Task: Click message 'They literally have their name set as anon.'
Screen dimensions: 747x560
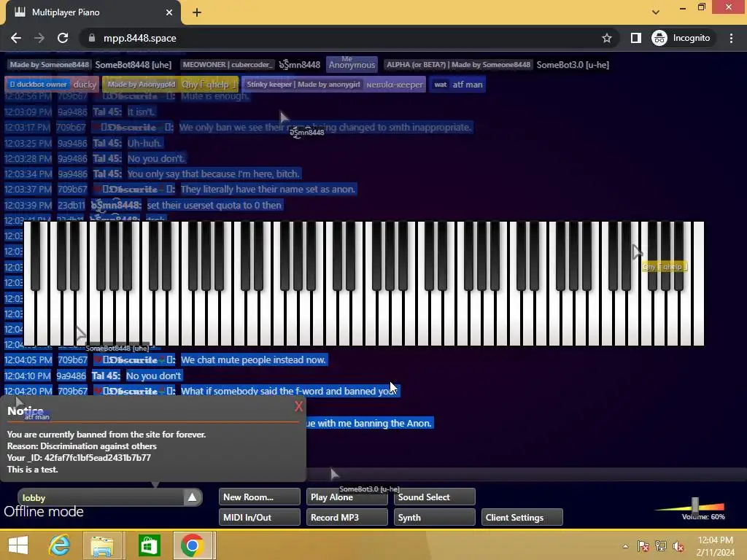Action: tap(268, 190)
